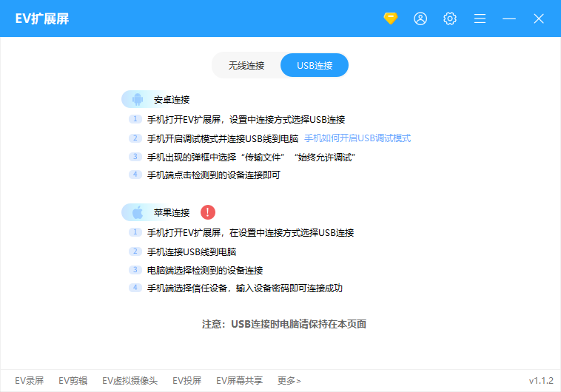Open the hamburger menu icon
The width and height of the screenshot is (561, 392).
coord(480,18)
